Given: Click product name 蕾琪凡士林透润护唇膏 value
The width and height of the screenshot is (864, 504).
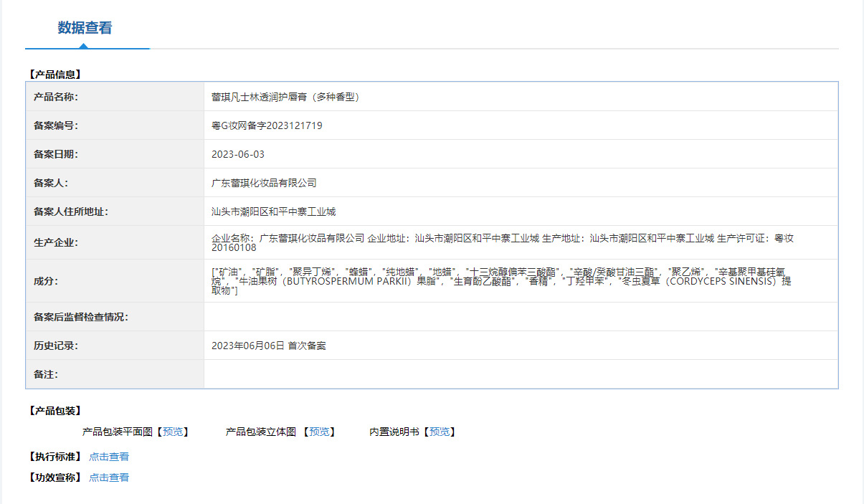Looking at the screenshot, I should (x=285, y=97).
